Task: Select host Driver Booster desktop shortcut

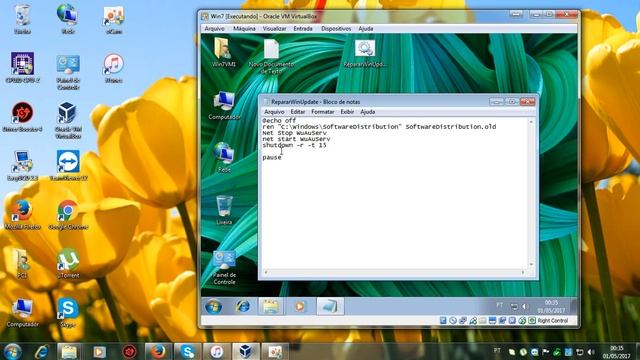Action: (x=22, y=117)
